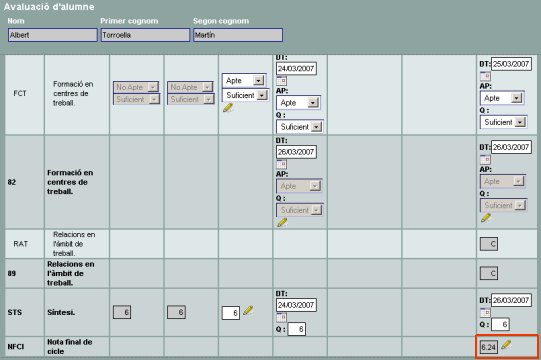Image resolution: width=541 pixels, height=360 pixels.
Task: Open the calendar icon under date 26/03/2007 in the last column of row 82
Action: 485,159
